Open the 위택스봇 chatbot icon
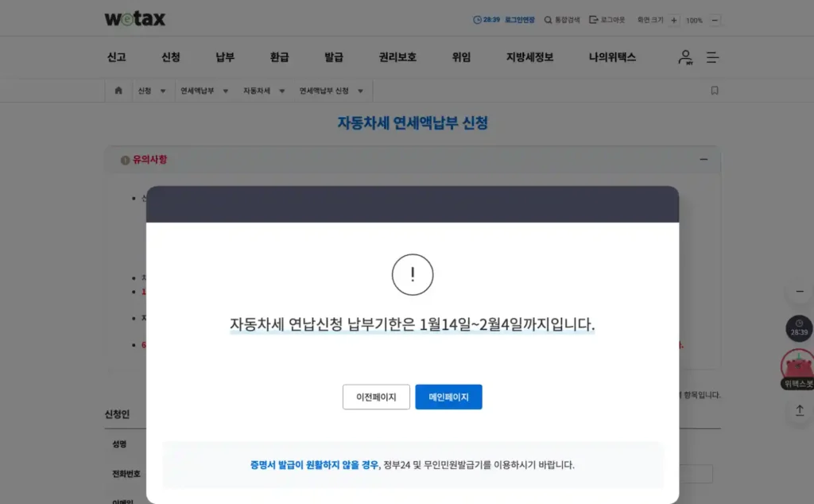 pyautogui.click(x=797, y=368)
